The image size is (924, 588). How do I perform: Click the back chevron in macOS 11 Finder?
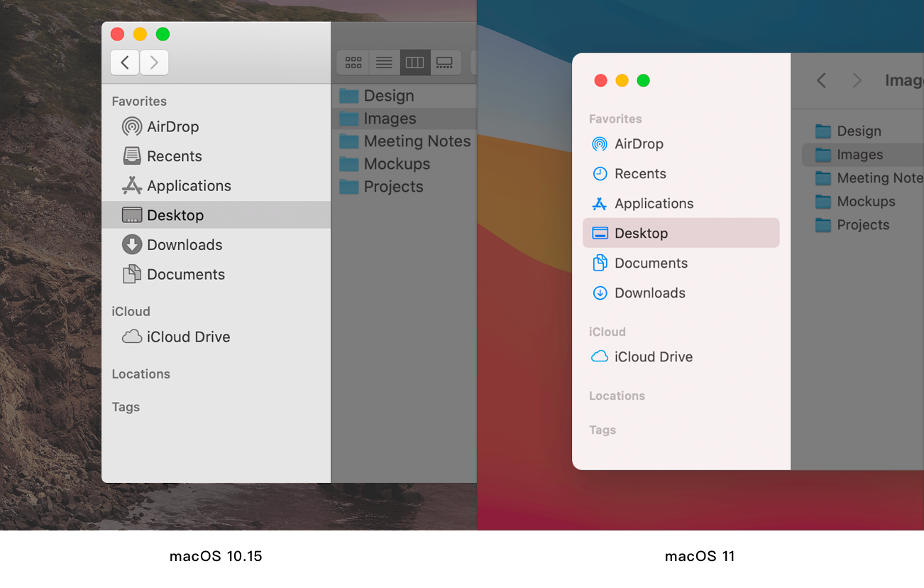click(x=821, y=80)
